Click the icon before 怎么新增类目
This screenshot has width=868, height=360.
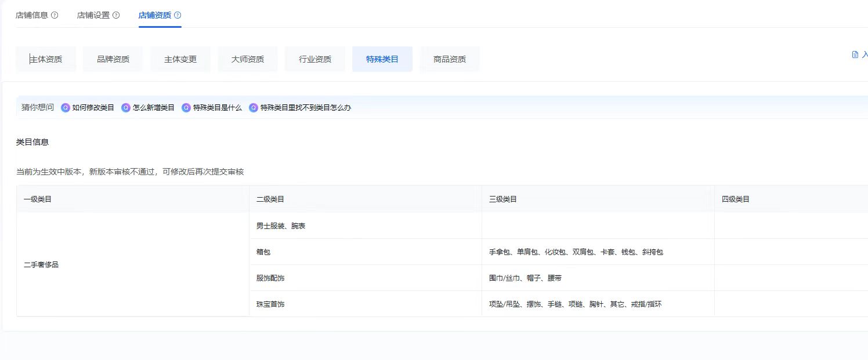click(126, 108)
